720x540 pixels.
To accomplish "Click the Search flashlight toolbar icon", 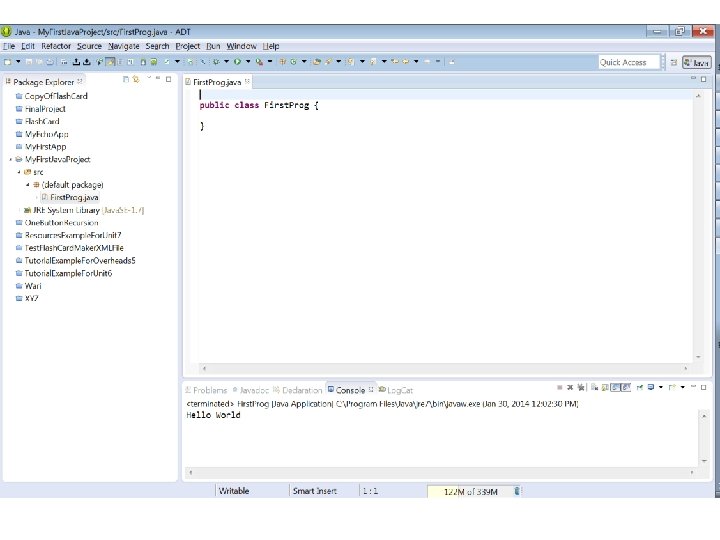I will click(328, 62).
